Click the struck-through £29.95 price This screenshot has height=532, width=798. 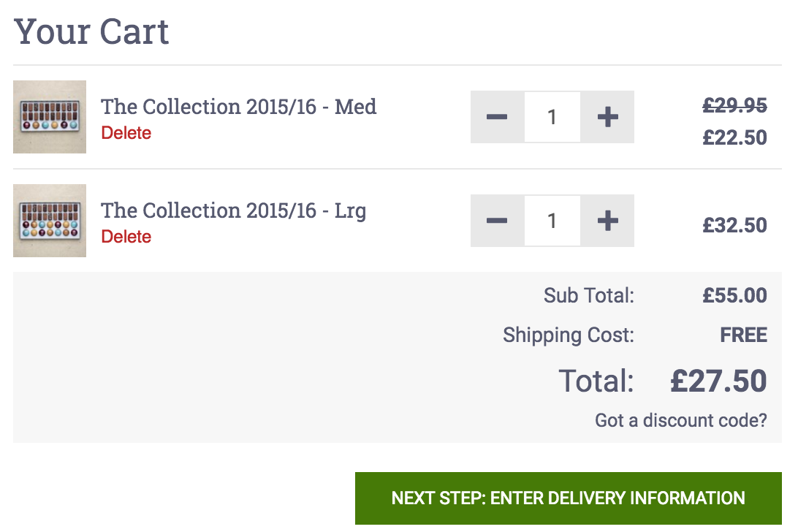(735, 106)
